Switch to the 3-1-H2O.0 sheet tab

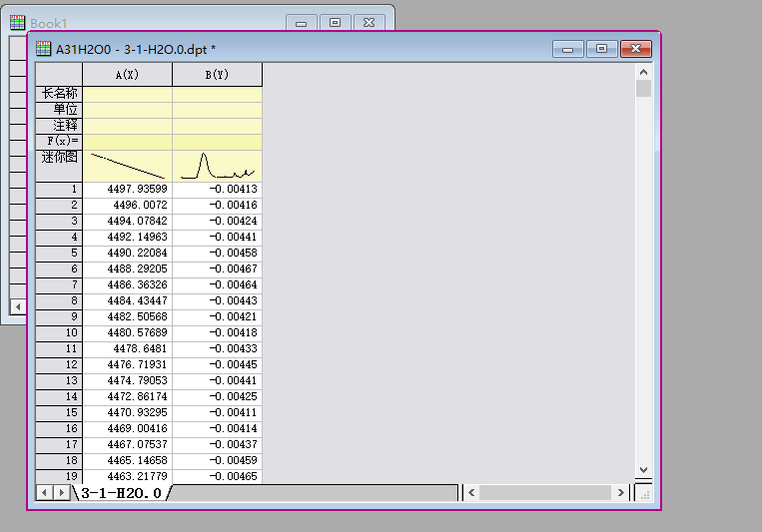click(x=121, y=493)
